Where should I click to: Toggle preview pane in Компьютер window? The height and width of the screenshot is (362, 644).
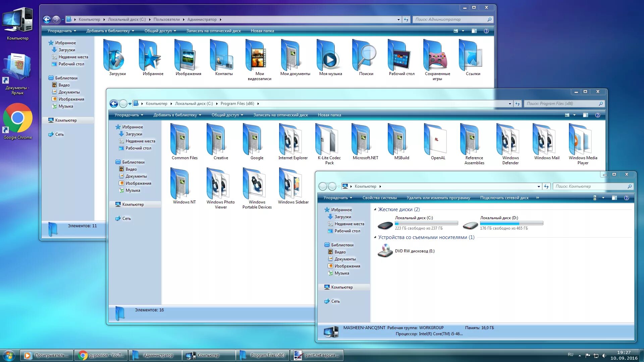pos(614,198)
